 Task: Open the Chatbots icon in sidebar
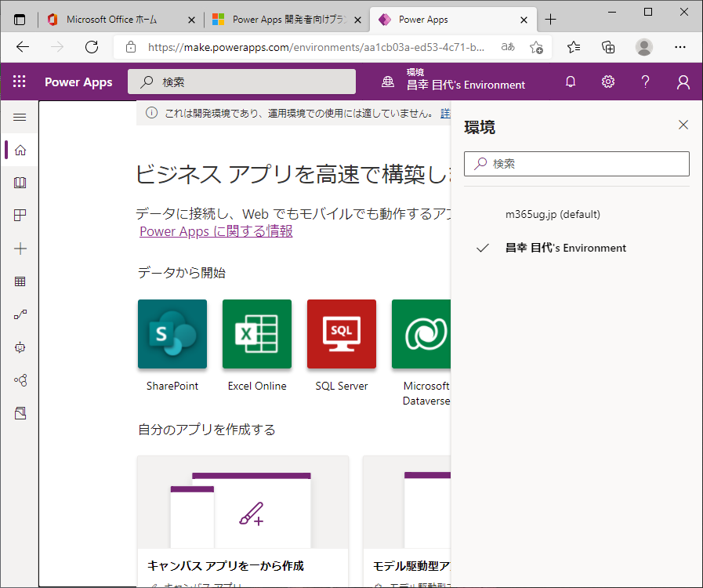20,347
